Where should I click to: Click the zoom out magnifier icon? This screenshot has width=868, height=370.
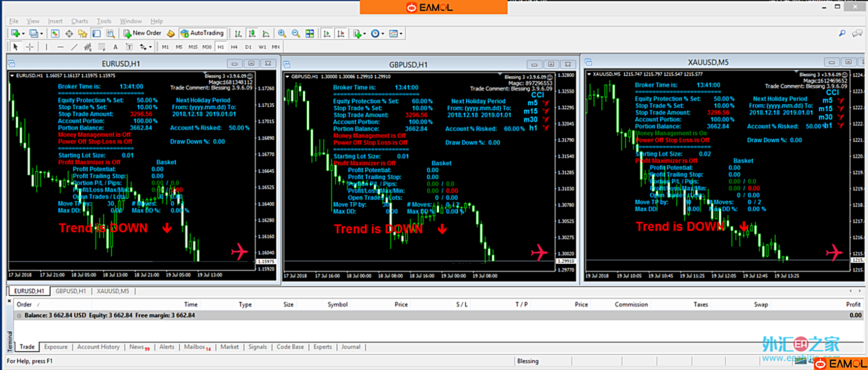(x=295, y=33)
